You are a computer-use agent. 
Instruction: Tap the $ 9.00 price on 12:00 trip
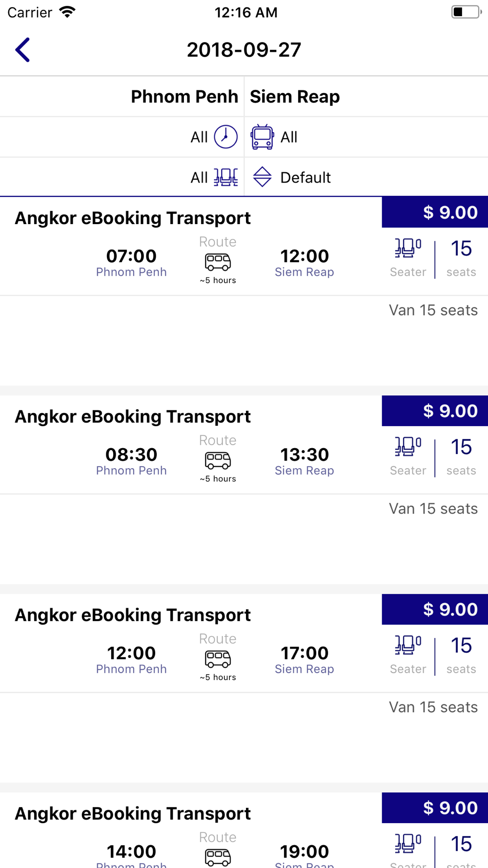435,609
